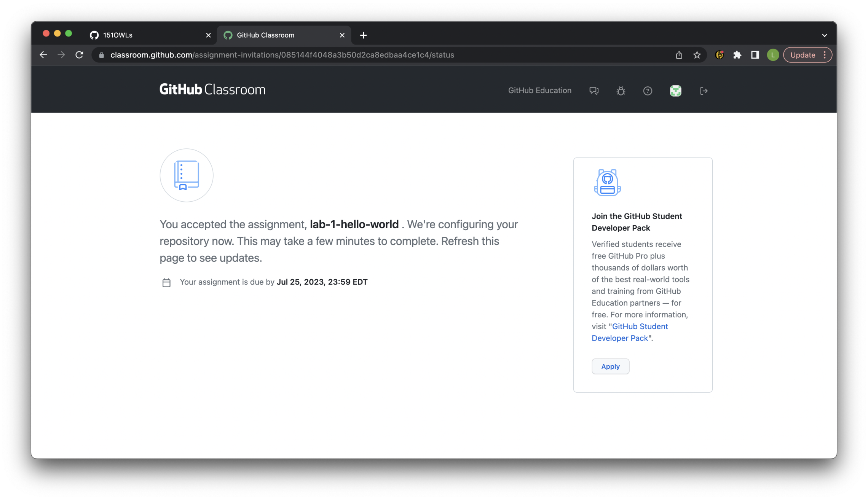This screenshot has height=500, width=868.
Task: Open the discussions speech bubble icon
Action: tap(594, 91)
